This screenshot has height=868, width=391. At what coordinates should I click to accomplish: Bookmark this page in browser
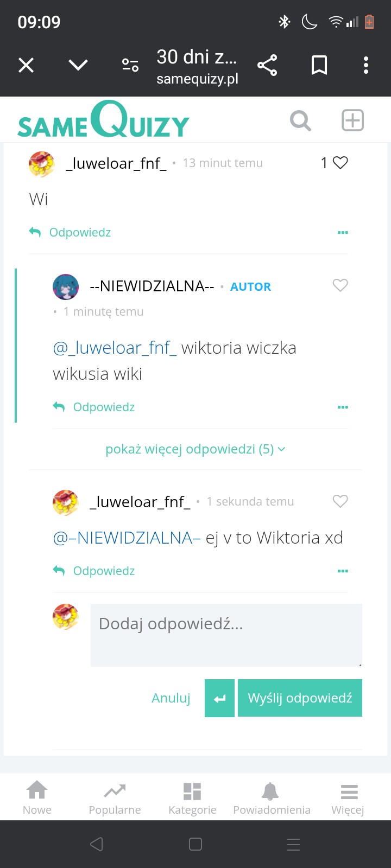pyautogui.click(x=319, y=65)
